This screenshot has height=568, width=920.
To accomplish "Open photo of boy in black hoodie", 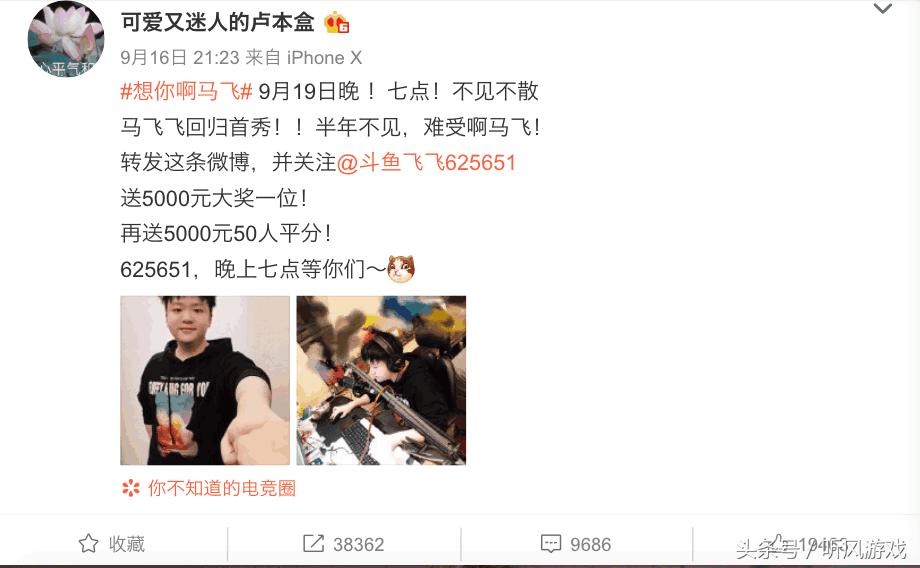I will tap(205, 380).
